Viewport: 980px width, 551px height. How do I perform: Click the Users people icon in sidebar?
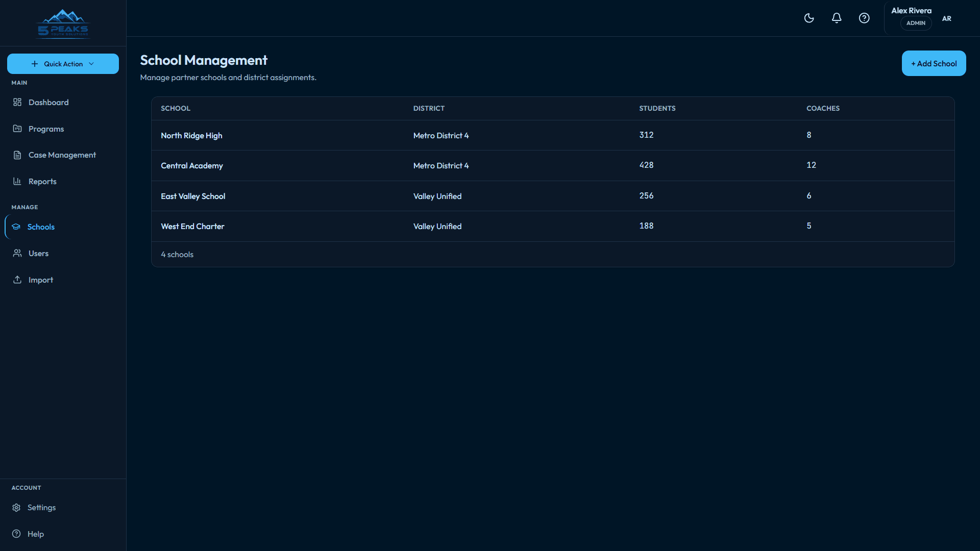tap(17, 253)
